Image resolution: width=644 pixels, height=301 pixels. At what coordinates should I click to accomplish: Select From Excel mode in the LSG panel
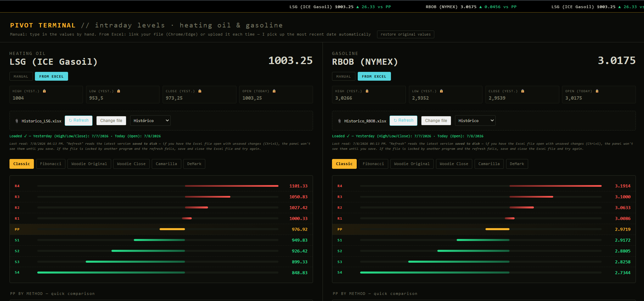pyautogui.click(x=51, y=76)
